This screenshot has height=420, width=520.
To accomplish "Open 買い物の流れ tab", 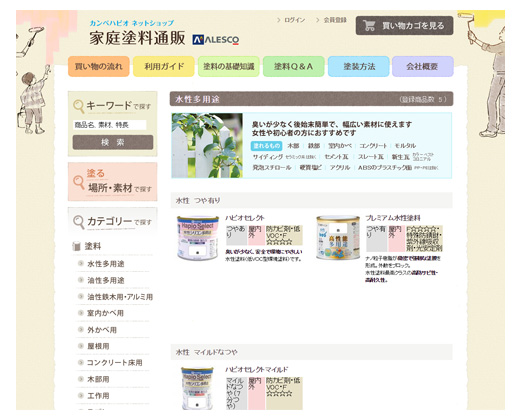I will 99,67.
